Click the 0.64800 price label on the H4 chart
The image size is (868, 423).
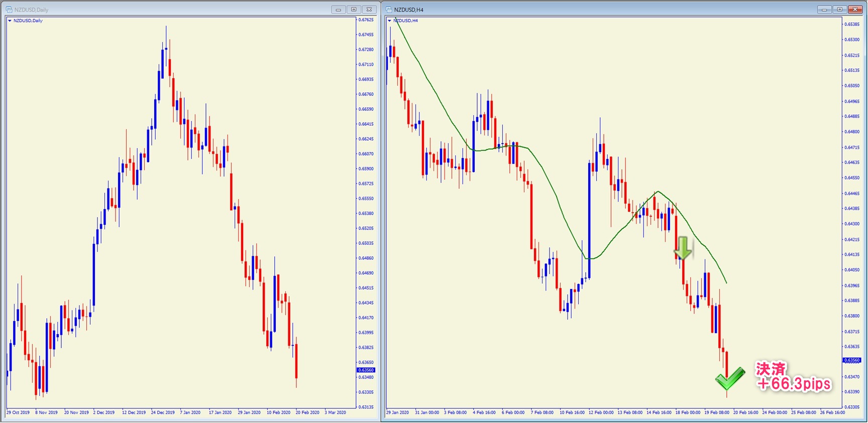pyautogui.click(x=852, y=131)
